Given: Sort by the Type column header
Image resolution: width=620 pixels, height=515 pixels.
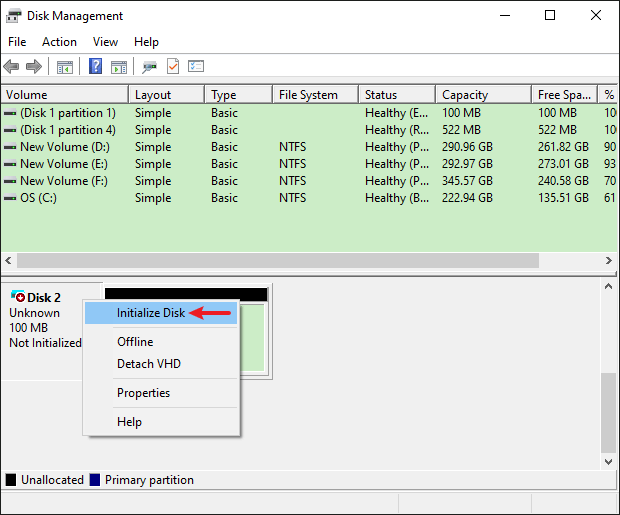Looking at the screenshot, I should (238, 95).
